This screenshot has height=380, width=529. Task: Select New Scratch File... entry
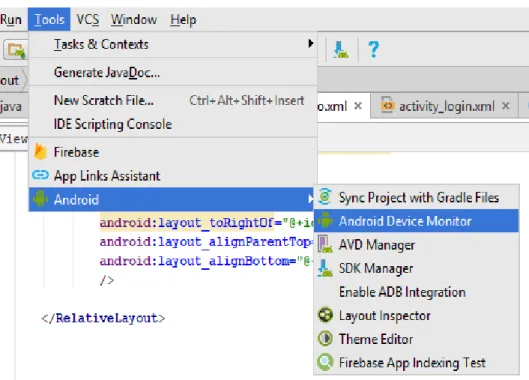(173, 100)
